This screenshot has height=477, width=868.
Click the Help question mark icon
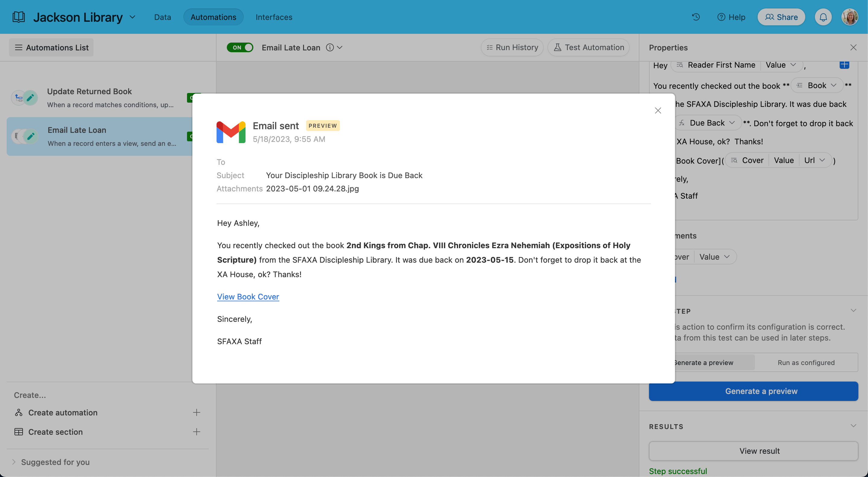pyautogui.click(x=721, y=17)
